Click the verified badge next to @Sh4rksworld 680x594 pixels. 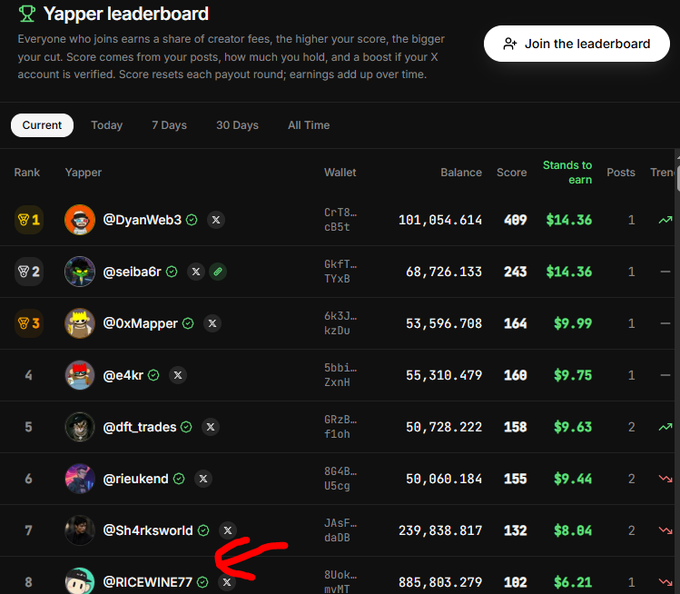point(203,530)
